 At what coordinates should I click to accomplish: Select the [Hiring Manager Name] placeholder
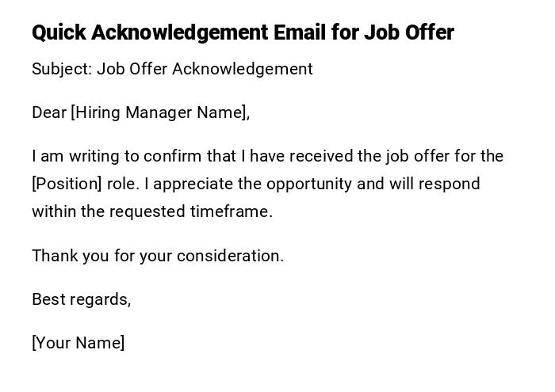[x=160, y=112]
